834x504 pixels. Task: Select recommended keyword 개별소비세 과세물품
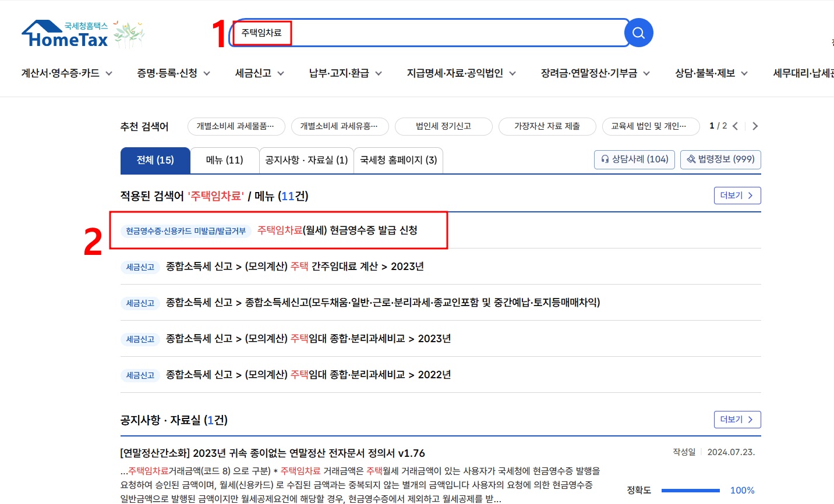pos(236,126)
